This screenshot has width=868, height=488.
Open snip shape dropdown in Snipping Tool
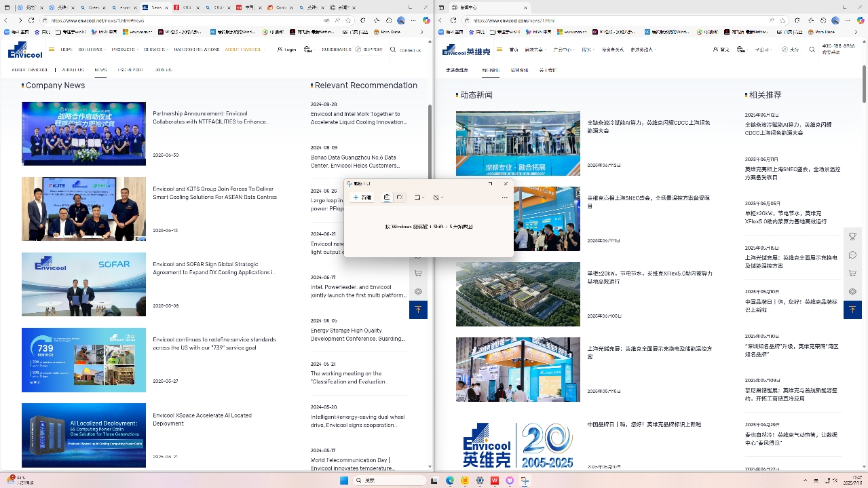point(419,198)
